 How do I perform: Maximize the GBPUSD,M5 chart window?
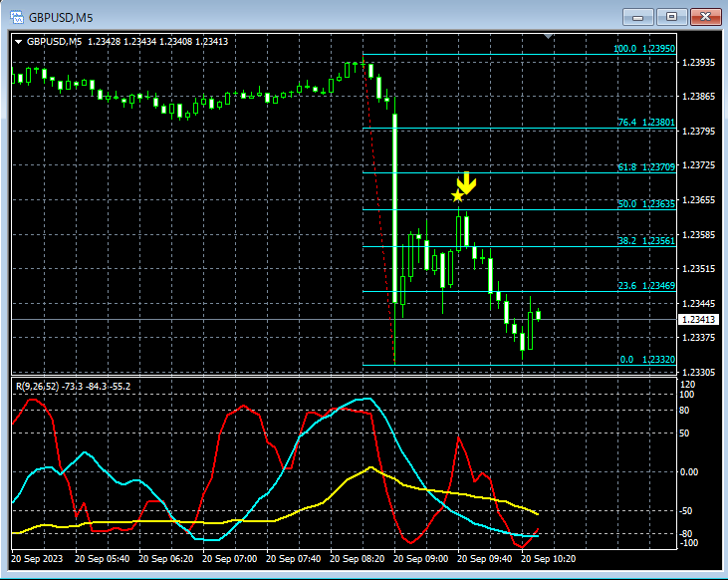671,17
